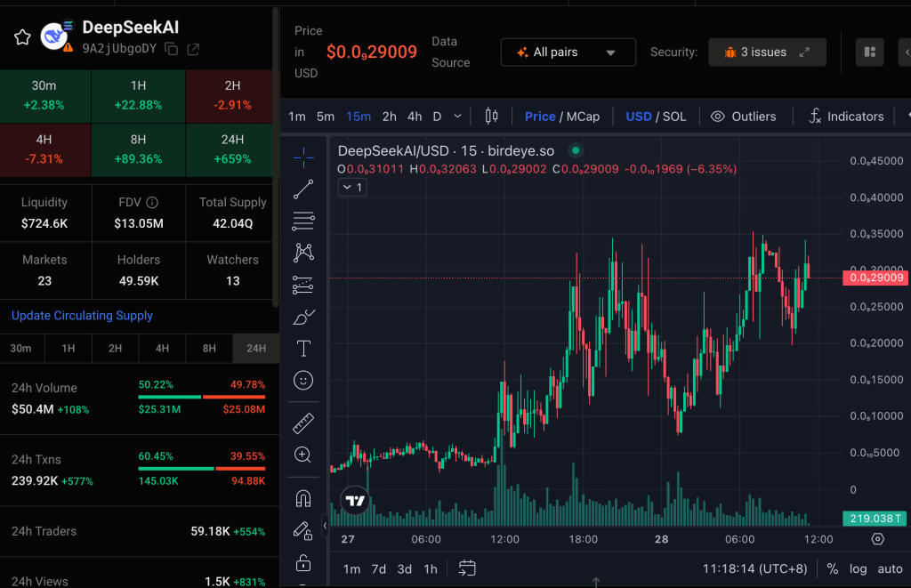The height and width of the screenshot is (588, 911).
Task: Expand the 3 issues security panel
Action: [x=767, y=52]
